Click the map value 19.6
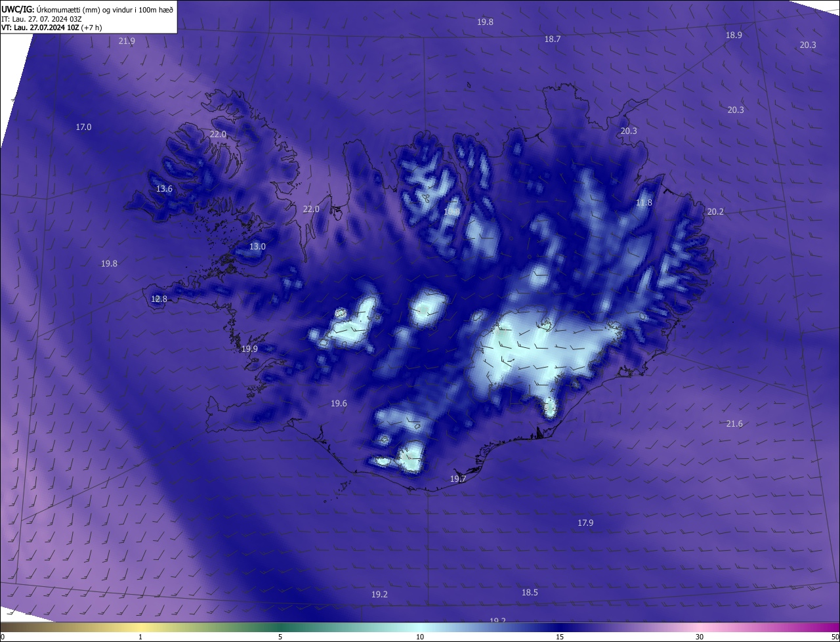This screenshot has width=840, height=642. pyautogui.click(x=339, y=403)
